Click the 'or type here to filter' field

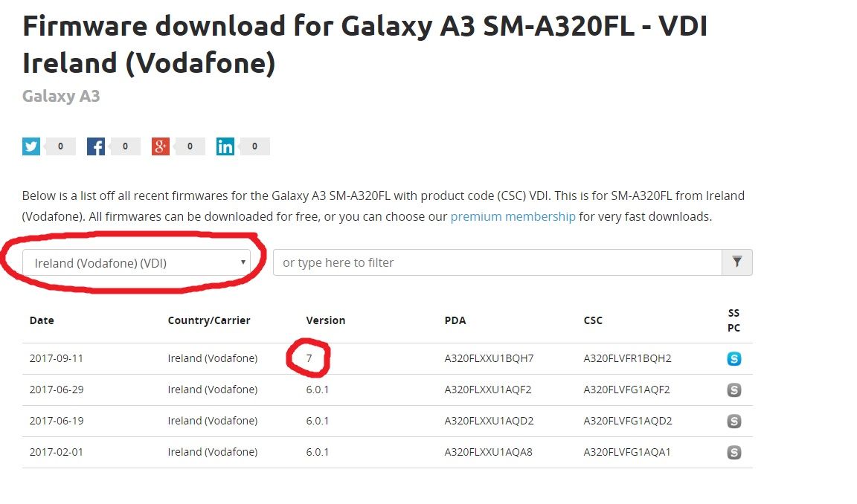pos(498,262)
